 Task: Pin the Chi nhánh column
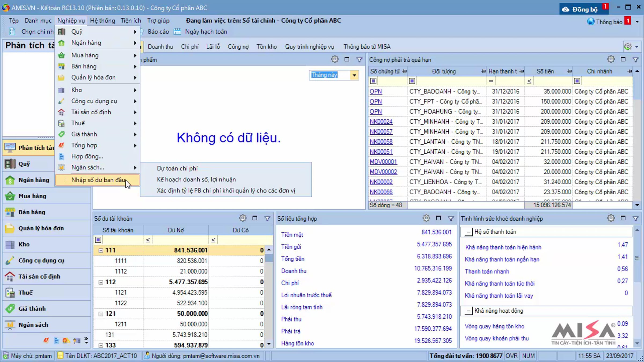pyautogui.click(x=630, y=71)
